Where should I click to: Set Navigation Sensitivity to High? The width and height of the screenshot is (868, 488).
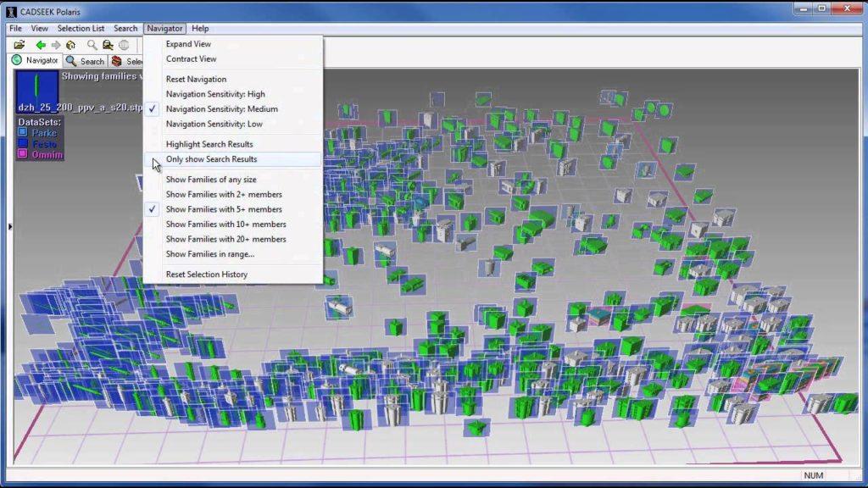(x=233, y=94)
